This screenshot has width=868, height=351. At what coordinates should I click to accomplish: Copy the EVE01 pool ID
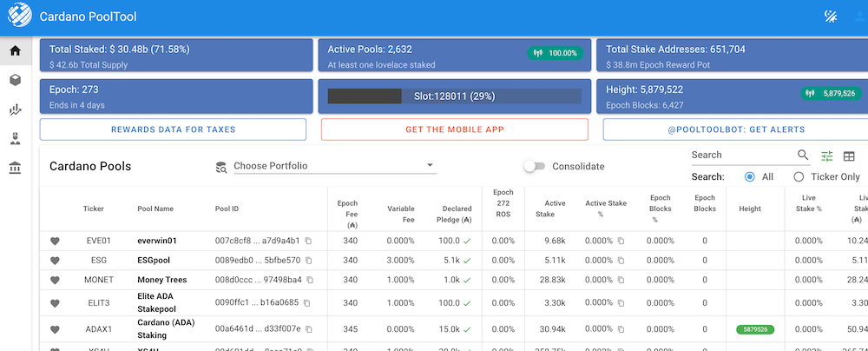click(309, 242)
